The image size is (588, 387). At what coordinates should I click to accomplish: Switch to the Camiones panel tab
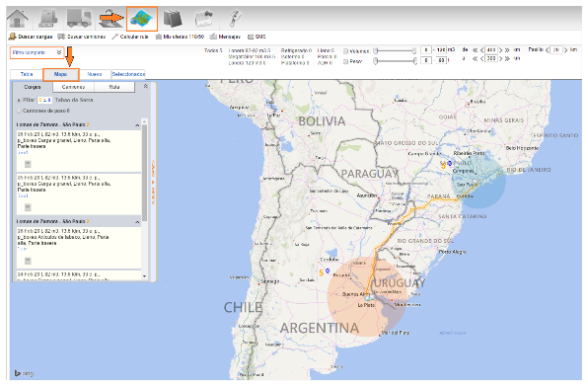[73, 87]
